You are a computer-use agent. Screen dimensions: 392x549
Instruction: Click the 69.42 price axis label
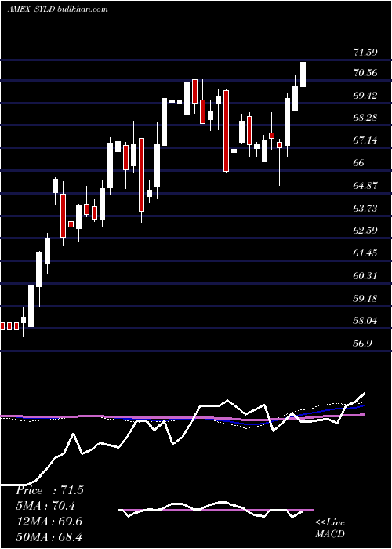coord(365,95)
